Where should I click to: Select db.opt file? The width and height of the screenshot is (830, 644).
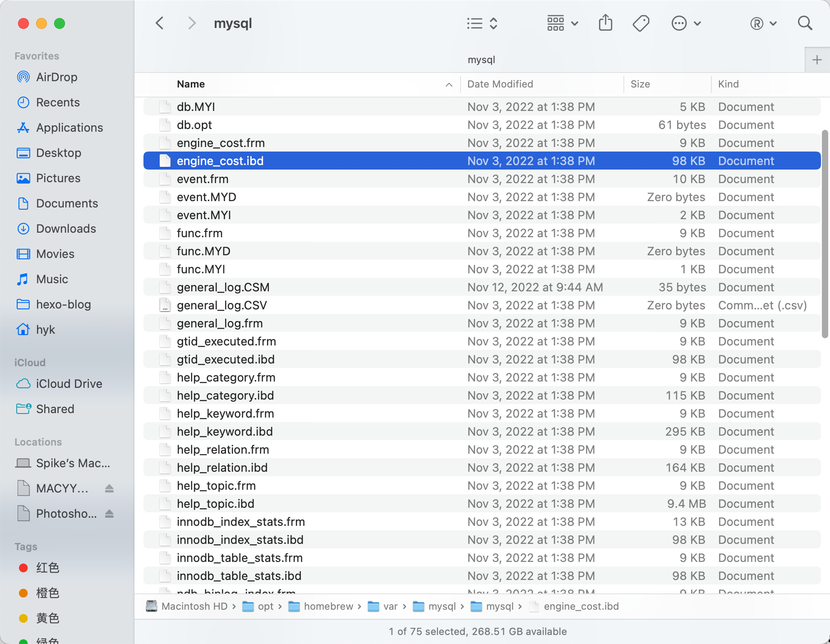point(482,125)
